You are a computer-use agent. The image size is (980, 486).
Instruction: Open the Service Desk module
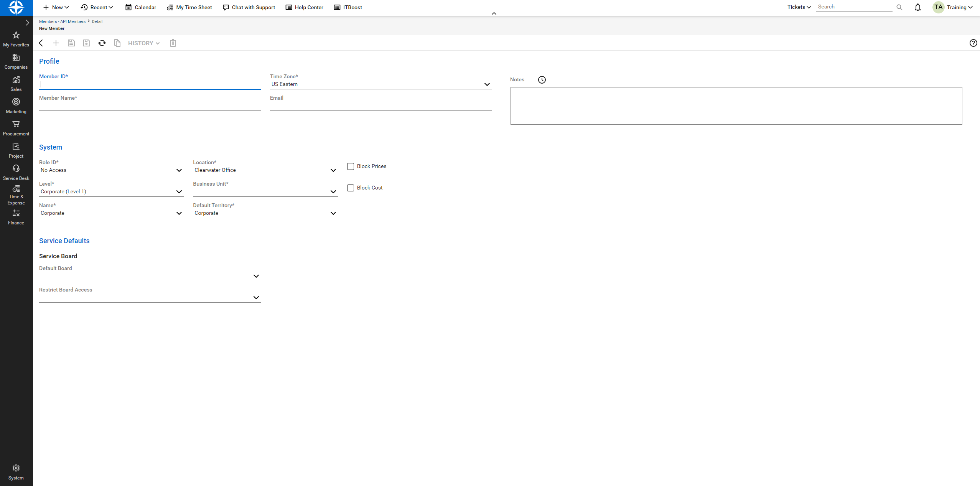pyautogui.click(x=16, y=173)
